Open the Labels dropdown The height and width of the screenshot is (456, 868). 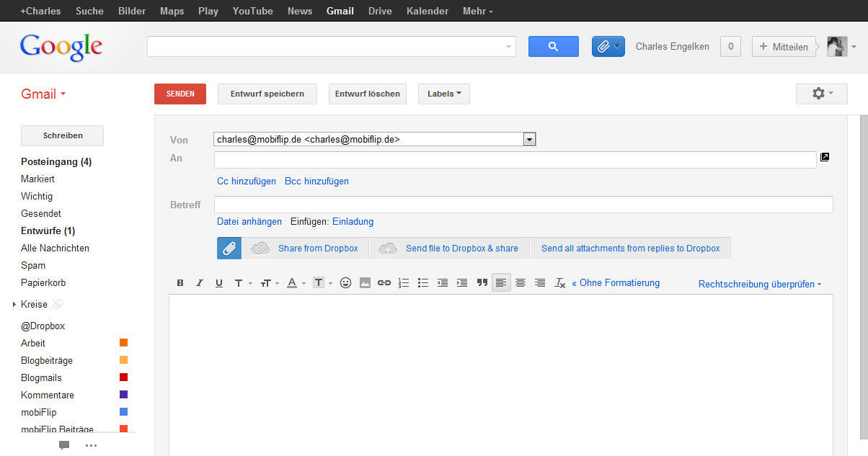[x=444, y=94]
